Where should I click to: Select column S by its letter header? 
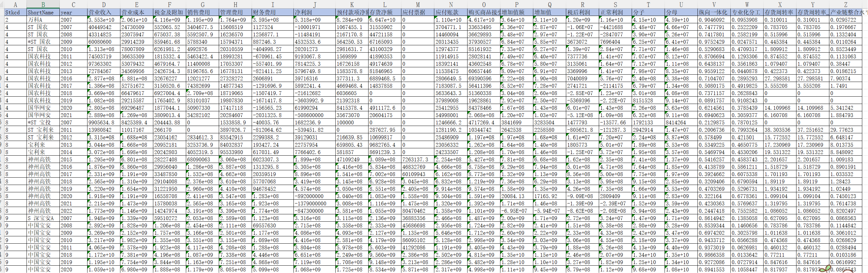tap(615, 4)
